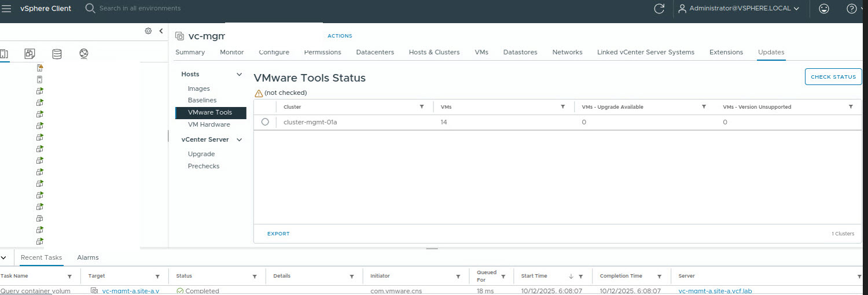Viewport: 868px width, 295px height.
Task: Open the hamburger navigation menu
Action: [7, 8]
